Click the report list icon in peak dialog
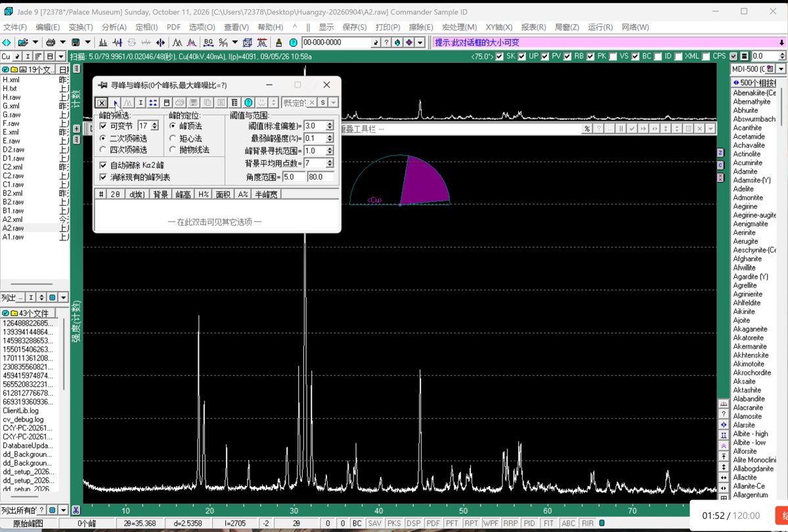 234,102
